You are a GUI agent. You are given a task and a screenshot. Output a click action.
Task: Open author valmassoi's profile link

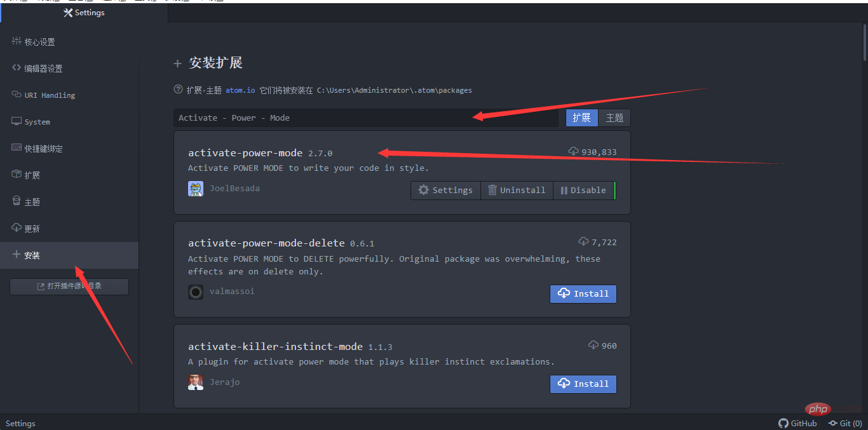232,292
